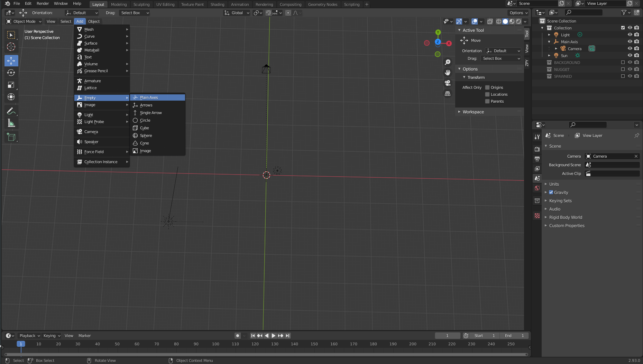The height and width of the screenshot is (364, 643).
Task: Click the timeline horizontal scrollbar
Action: pyautogui.click(x=266, y=354)
